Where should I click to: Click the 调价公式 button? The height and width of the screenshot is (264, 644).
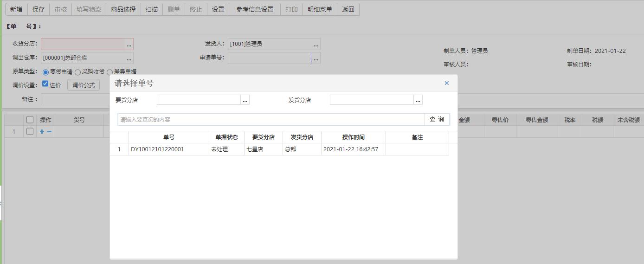pyautogui.click(x=84, y=85)
